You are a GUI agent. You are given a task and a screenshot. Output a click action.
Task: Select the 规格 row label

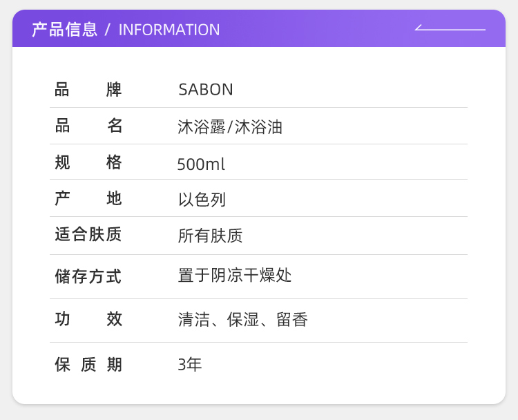pos(88,163)
